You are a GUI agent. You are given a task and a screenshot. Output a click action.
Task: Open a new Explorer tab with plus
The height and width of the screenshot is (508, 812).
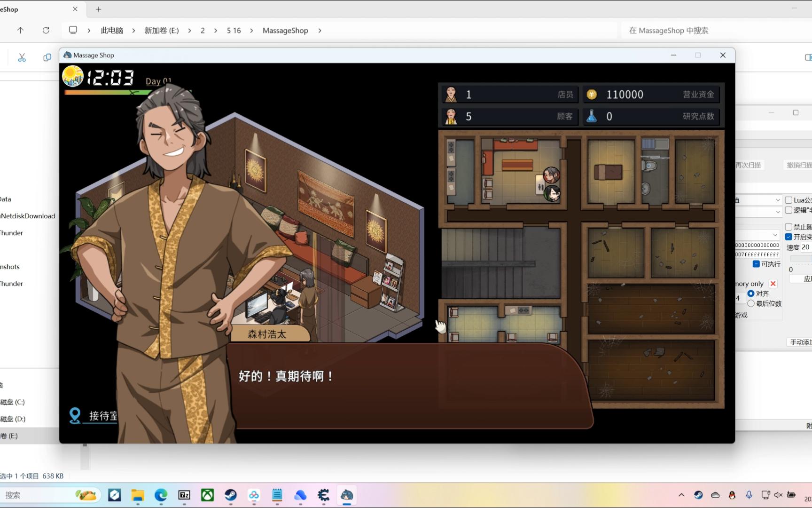[98, 9]
